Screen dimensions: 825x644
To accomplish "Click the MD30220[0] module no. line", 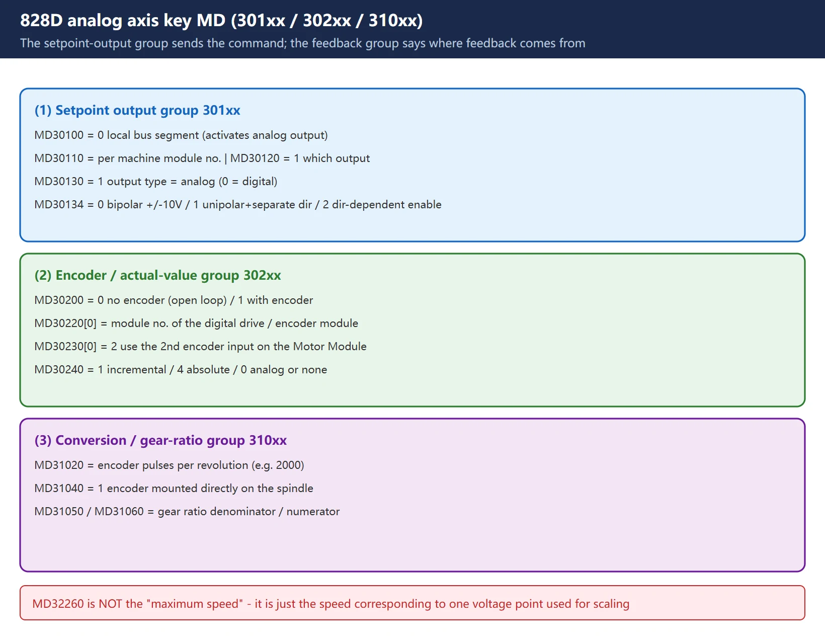I will [196, 323].
